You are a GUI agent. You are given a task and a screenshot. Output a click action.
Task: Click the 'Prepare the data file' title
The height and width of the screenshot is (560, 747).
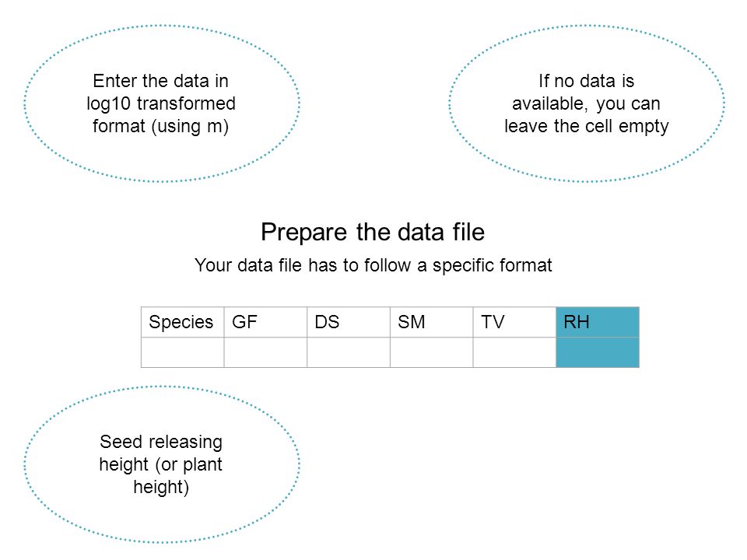tap(373, 233)
